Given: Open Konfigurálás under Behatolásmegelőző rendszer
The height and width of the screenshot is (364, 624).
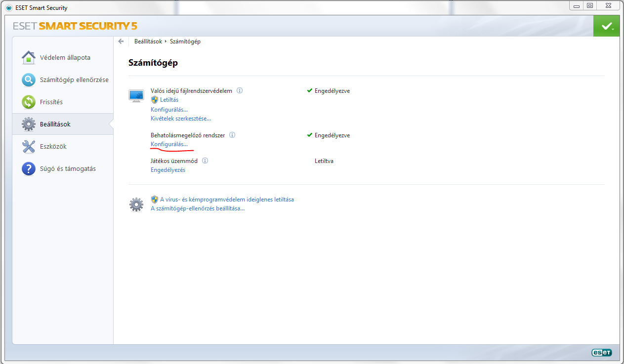Looking at the screenshot, I should (169, 144).
